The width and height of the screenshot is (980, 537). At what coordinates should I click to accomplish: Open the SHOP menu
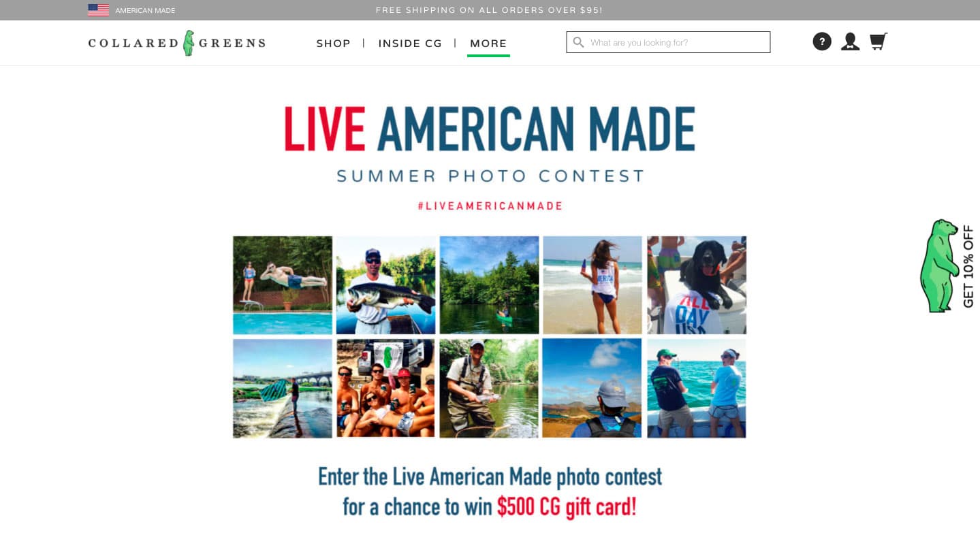[x=334, y=44]
